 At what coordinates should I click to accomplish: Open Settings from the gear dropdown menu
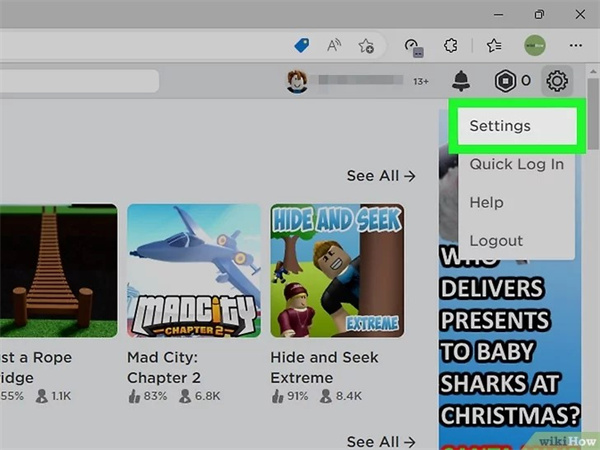(517, 126)
